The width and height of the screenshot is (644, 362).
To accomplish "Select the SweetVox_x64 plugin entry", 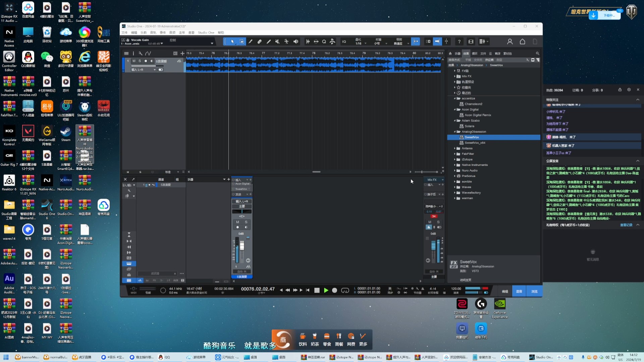I will 475,143.
